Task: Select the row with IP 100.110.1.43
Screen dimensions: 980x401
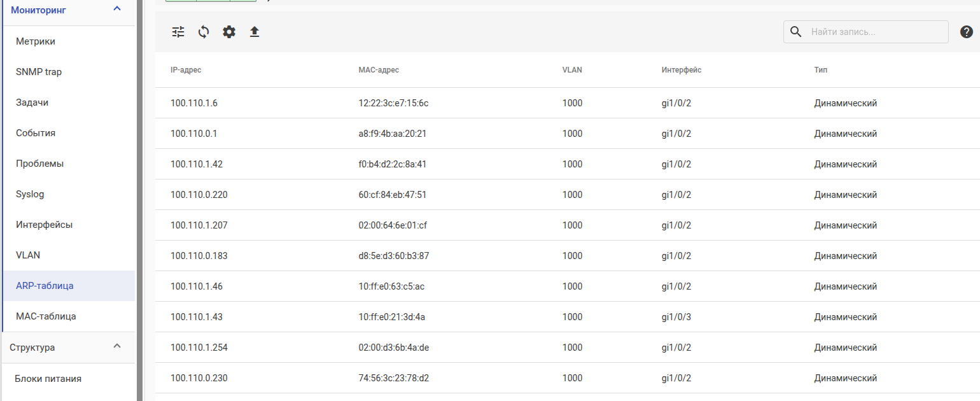Action: (197, 317)
